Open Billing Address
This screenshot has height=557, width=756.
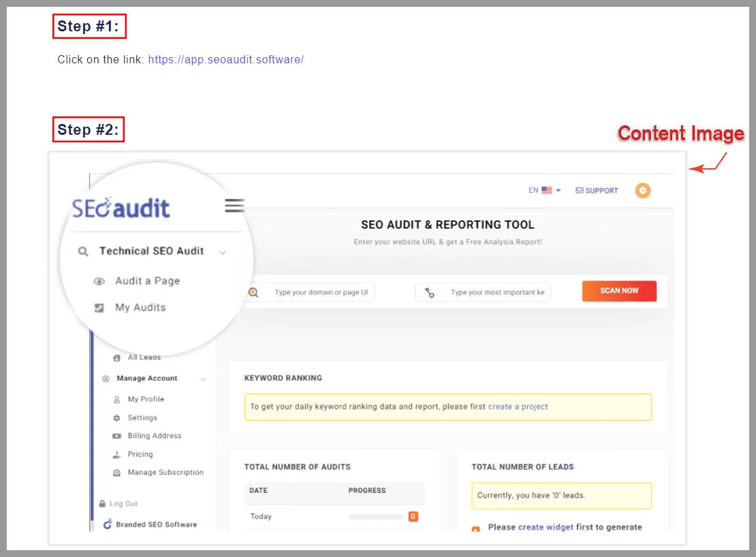click(x=155, y=436)
